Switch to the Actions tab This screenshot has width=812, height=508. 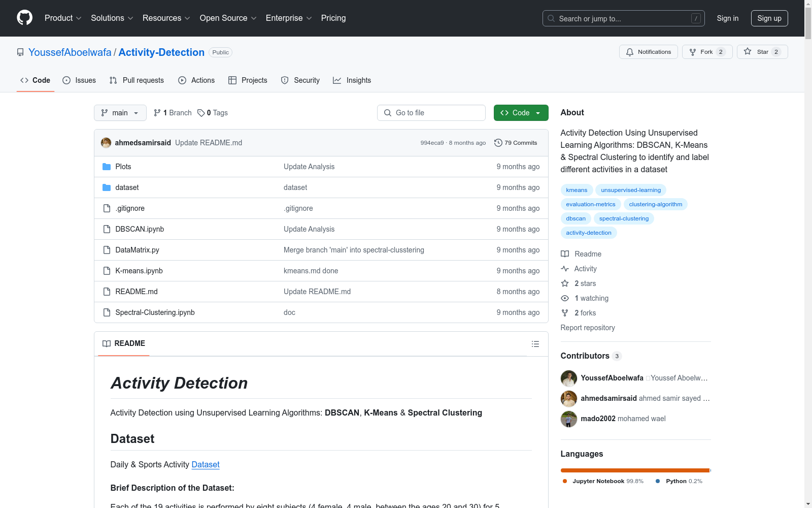[x=196, y=80]
